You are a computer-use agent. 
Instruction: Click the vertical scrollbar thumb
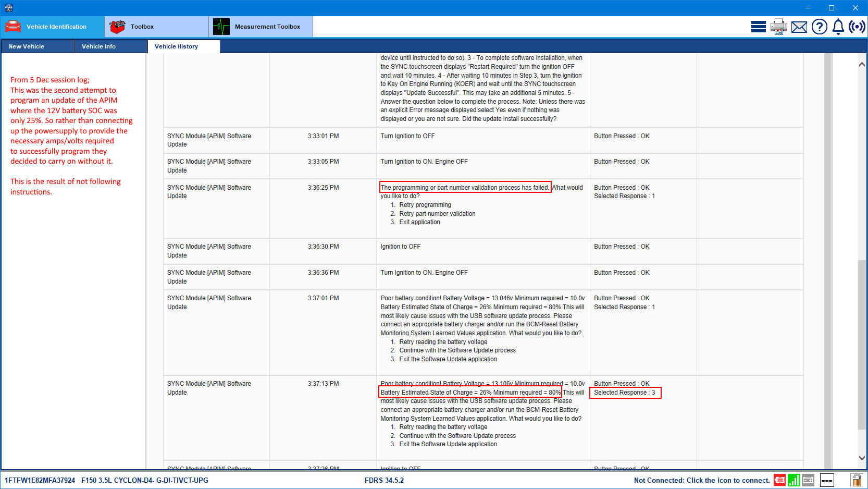pyautogui.click(x=862, y=344)
